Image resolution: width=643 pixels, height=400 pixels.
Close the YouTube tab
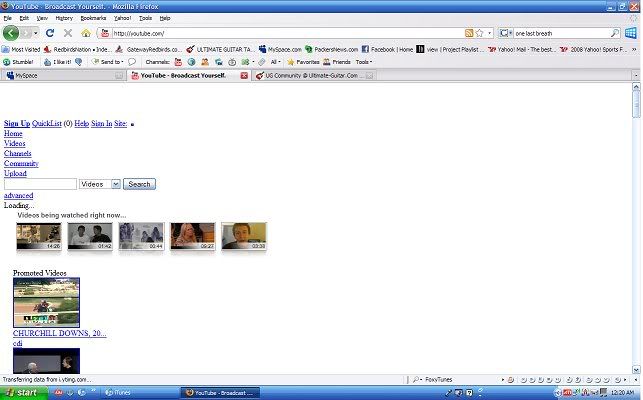click(244, 75)
